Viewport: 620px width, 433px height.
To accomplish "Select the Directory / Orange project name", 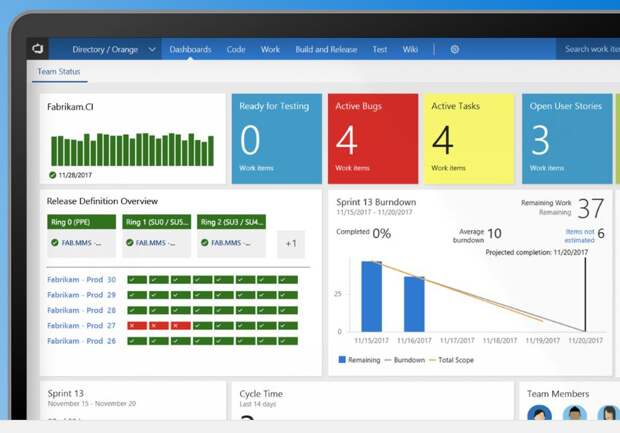I will (105, 49).
